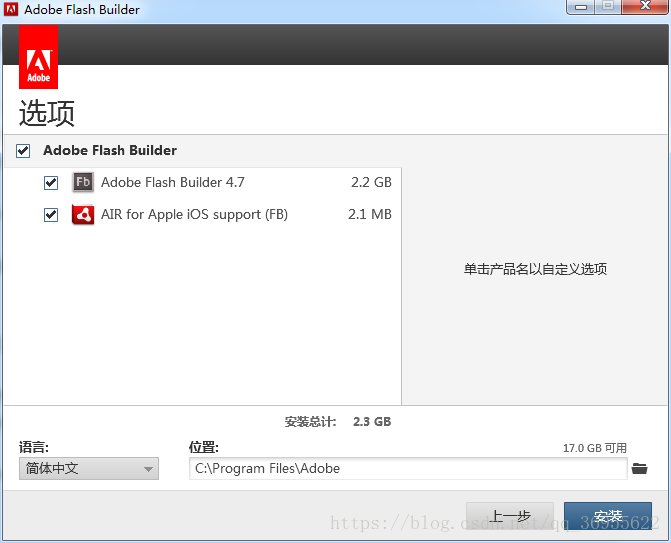This screenshot has width=671, height=543.
Task: Open the 简体中文 language dropdown
Action: (89, 469)
